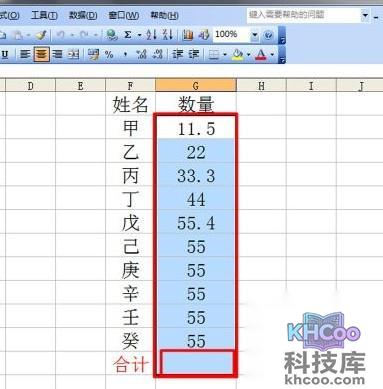The height and width of the screenshot is (389, 383).
Task: Select the name cell 癸
Action: click(130, 340)
